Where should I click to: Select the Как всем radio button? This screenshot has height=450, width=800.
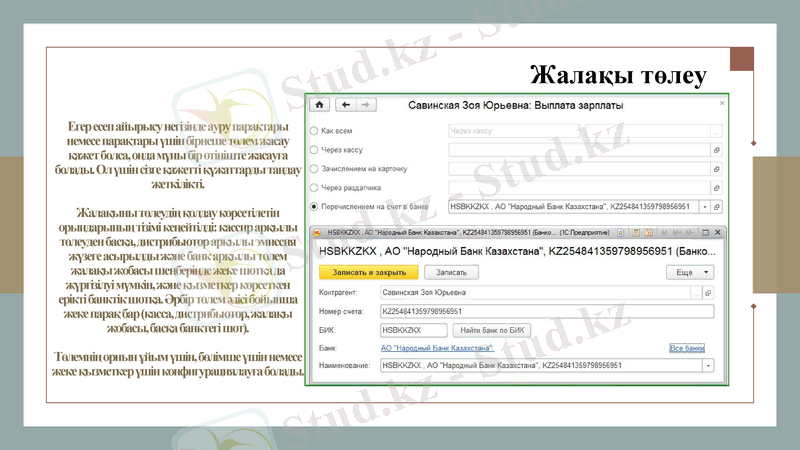[315, 131]
